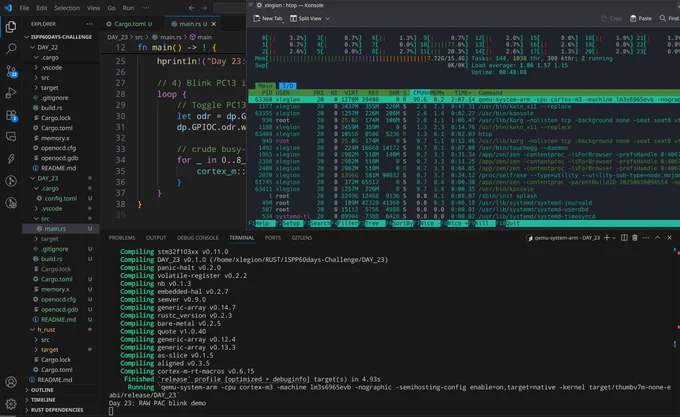Screen dimensions: 680x417
Task: Click the New Terminal plus icon
Action: (607, 238)
